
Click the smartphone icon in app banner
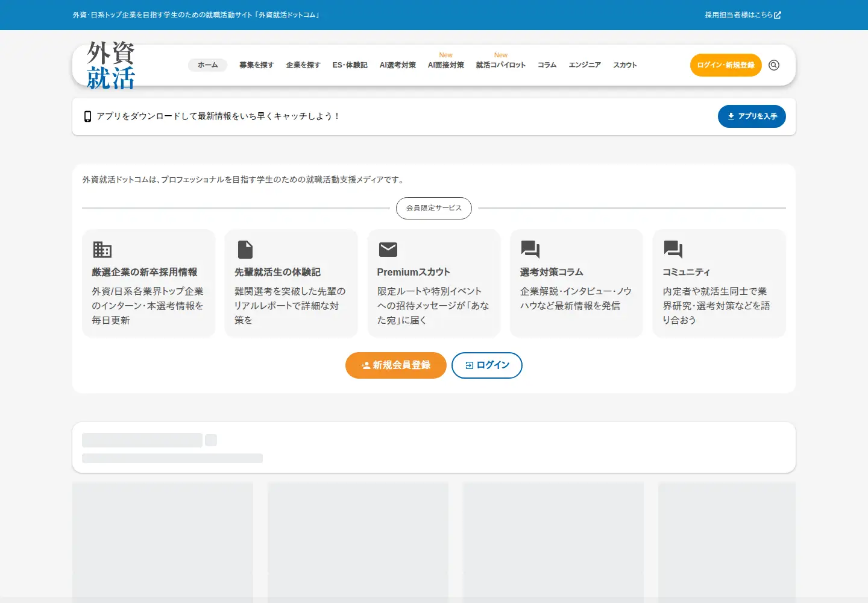pyautogui.click(x=87, y=116)
